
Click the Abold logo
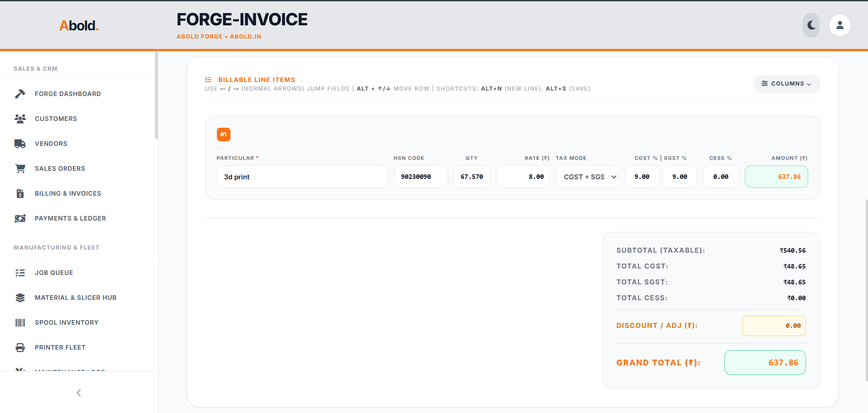79,25
